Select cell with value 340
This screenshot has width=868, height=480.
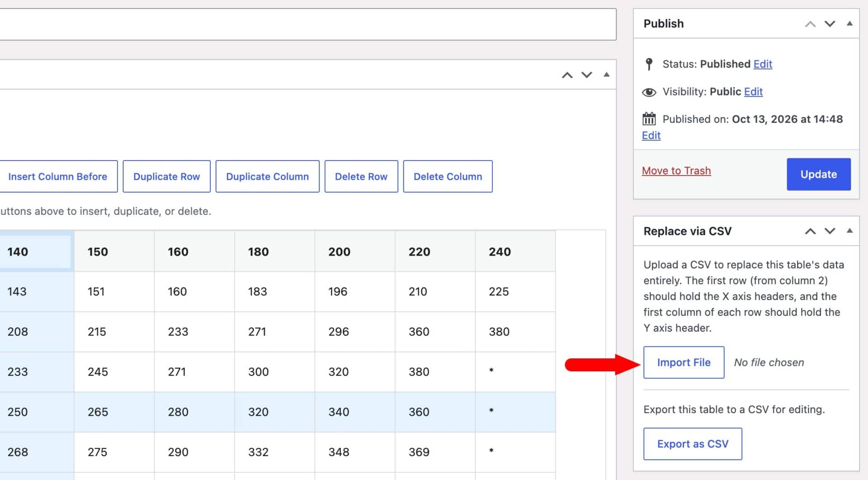tap(355, 412)
